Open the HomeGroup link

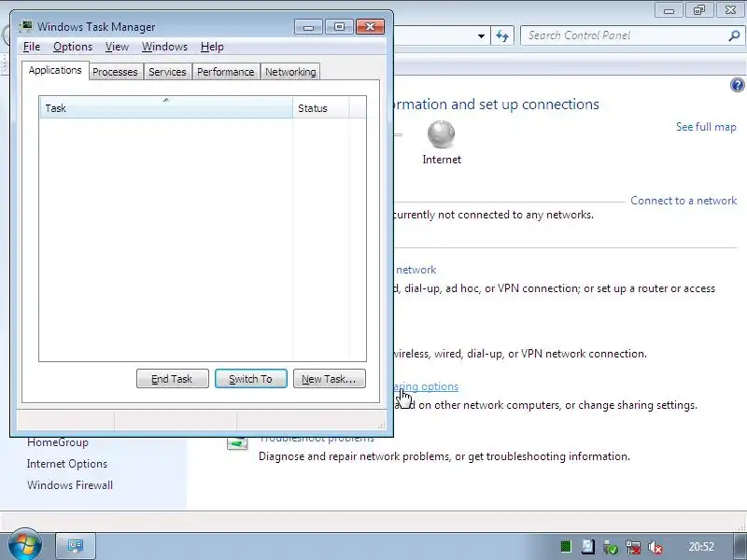pos(58,442)
